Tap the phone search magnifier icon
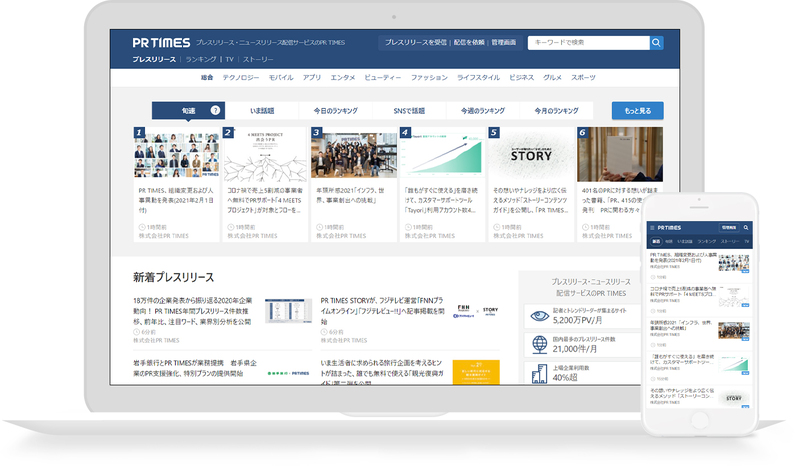 (x=746, y=228)
